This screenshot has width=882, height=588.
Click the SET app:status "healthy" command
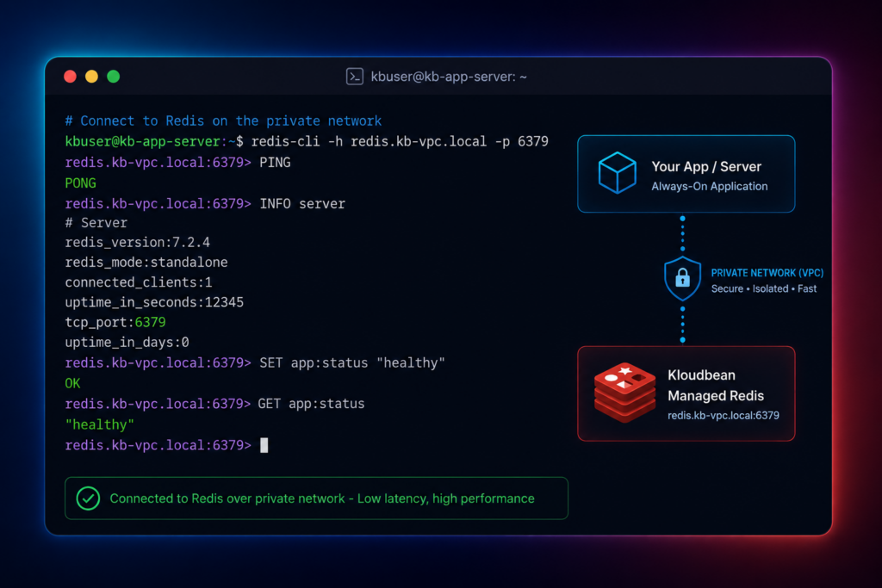click(x=352, y=362)
